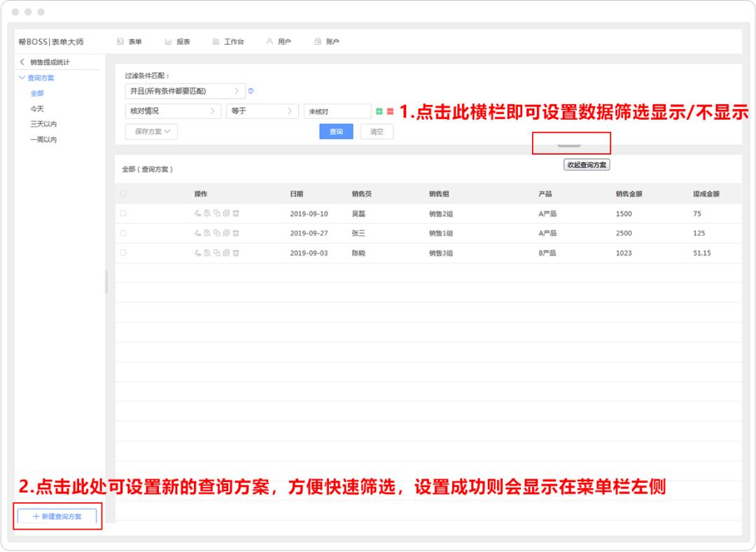Expand the 保存方案 dropdown
756x552 pixels.
(150, 131)
